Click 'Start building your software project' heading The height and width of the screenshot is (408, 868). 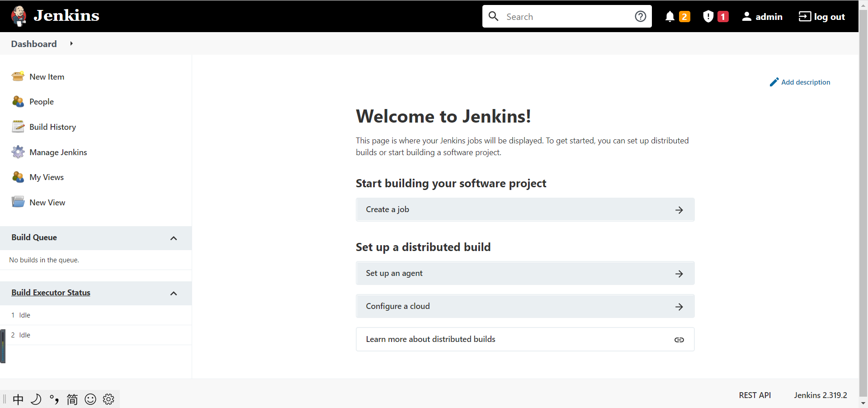(x=451, y=183)
